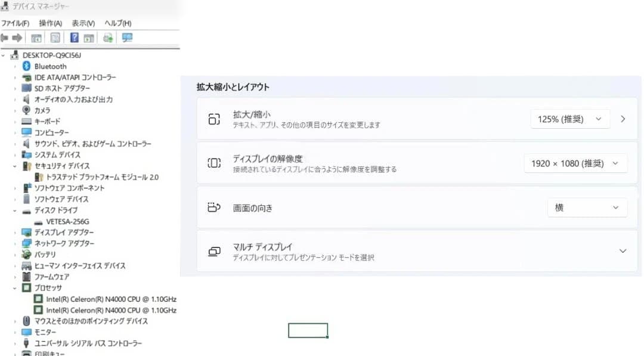This screenshot has height=356, width=644.
Task: Scan for hardware changes toolbar icon
Action: (x=109, y=37)
